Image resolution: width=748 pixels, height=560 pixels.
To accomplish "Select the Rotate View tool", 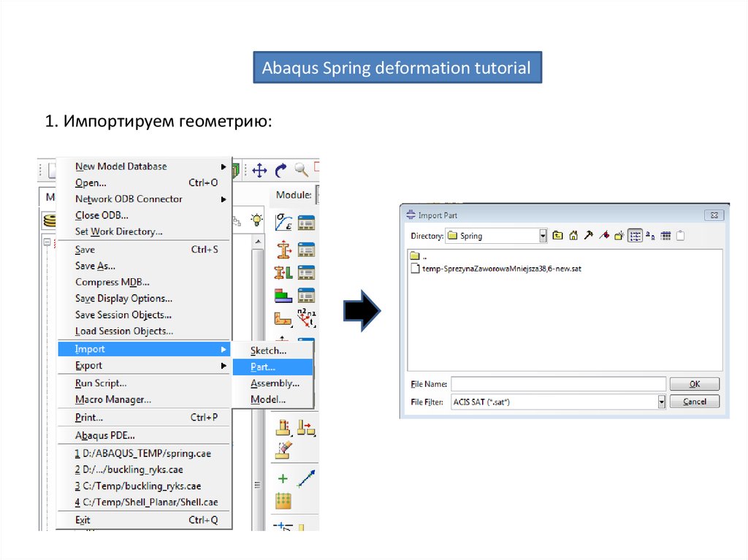I will point(280,171).
